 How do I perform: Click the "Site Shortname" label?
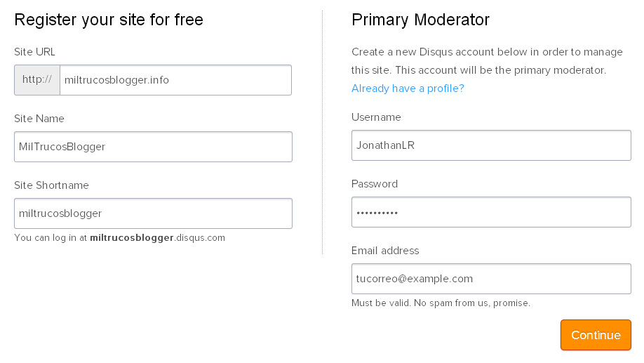click(51, 185)
